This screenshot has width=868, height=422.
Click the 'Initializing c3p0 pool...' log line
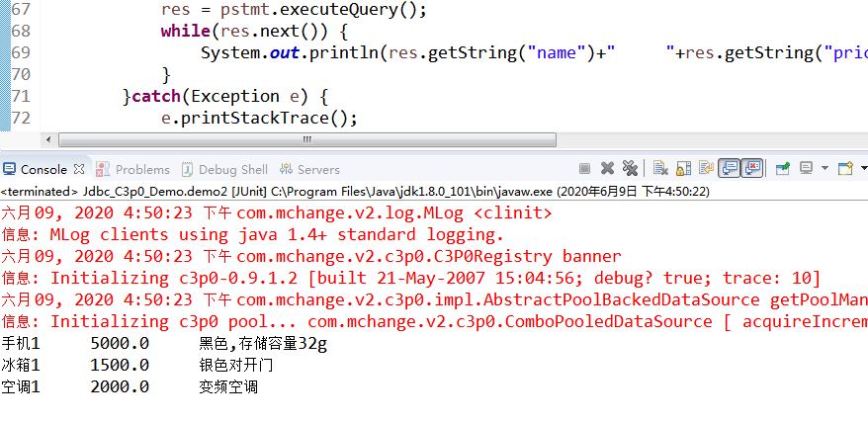click(x=434, y=321)
